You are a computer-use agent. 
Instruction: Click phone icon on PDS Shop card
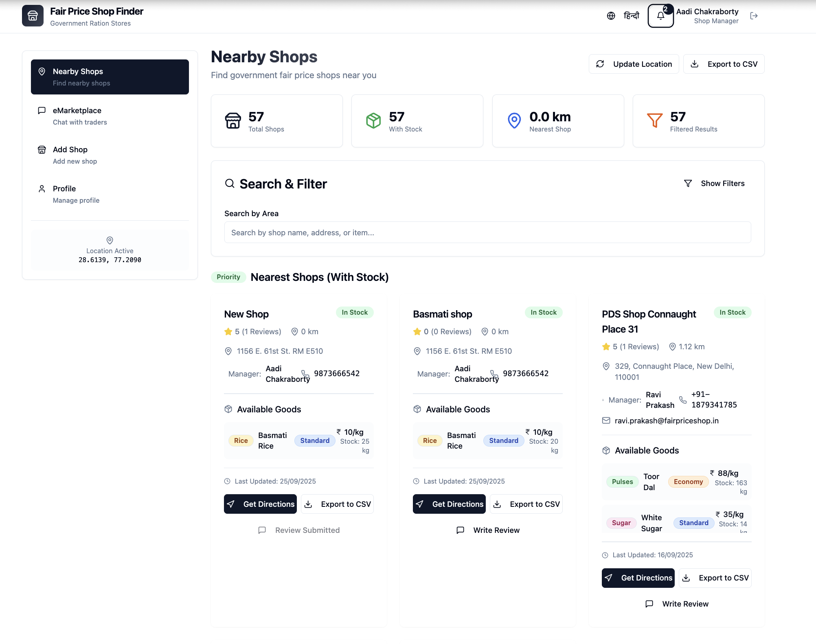point(683,400)
